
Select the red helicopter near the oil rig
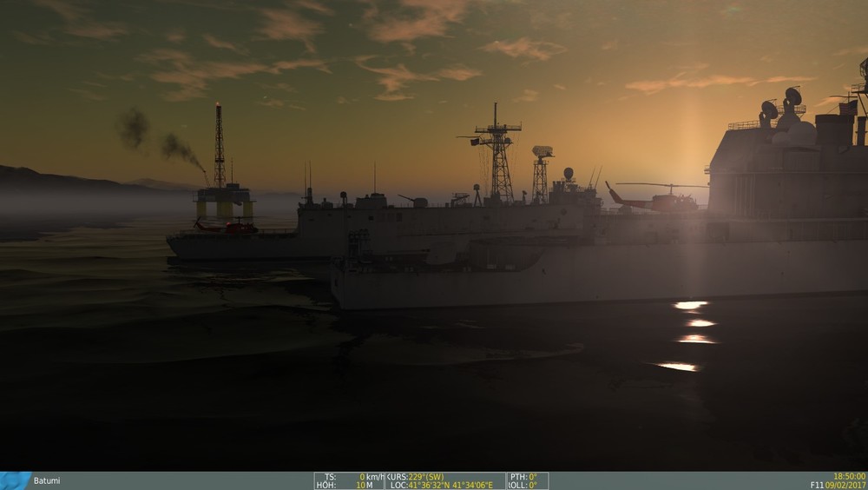(x=227, y=226)
